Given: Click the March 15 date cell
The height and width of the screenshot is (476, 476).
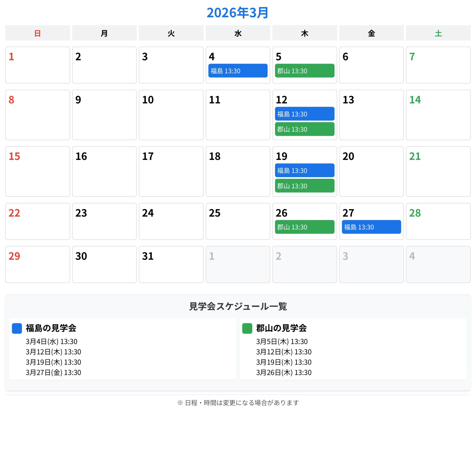Looking at the screenshot, I should click(37, 172).
